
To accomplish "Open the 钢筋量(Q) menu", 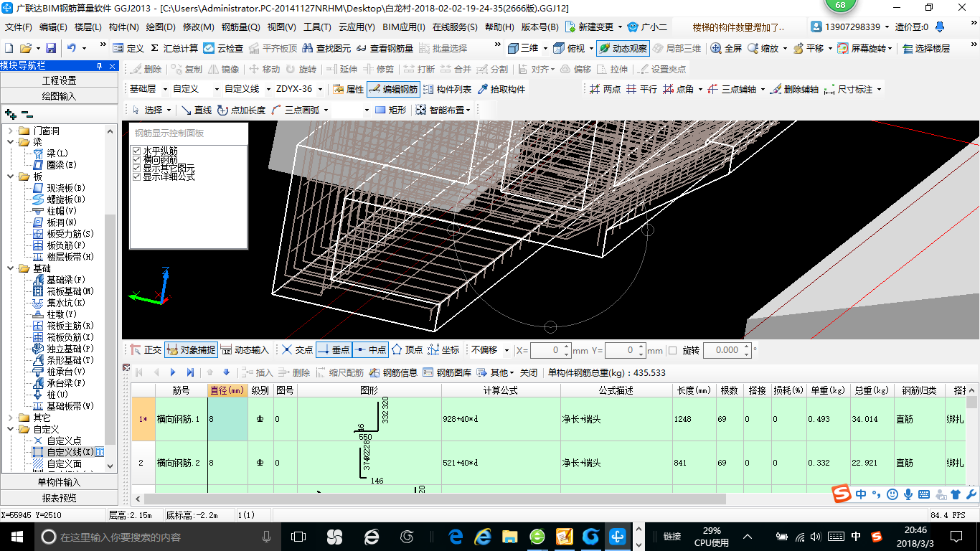I will 241,27.
